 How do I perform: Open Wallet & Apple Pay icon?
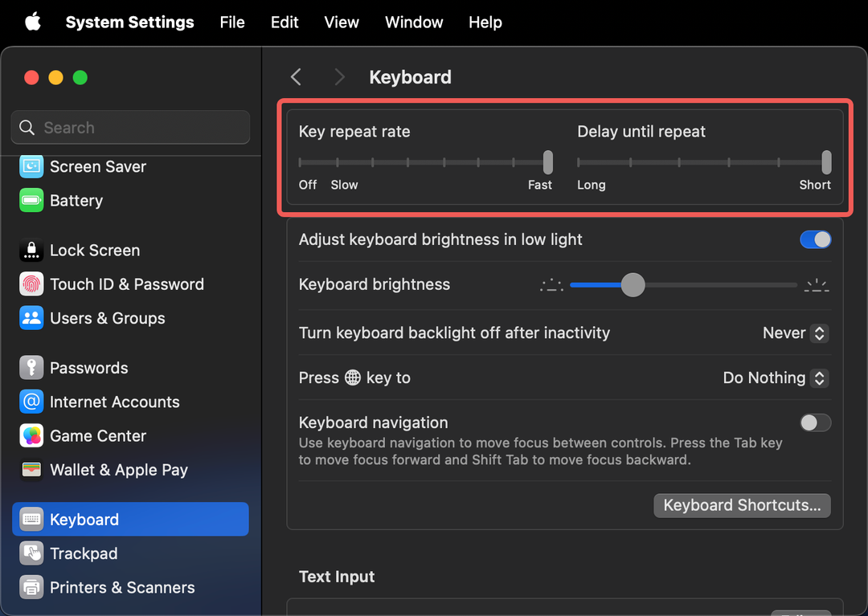coord(31,470)
